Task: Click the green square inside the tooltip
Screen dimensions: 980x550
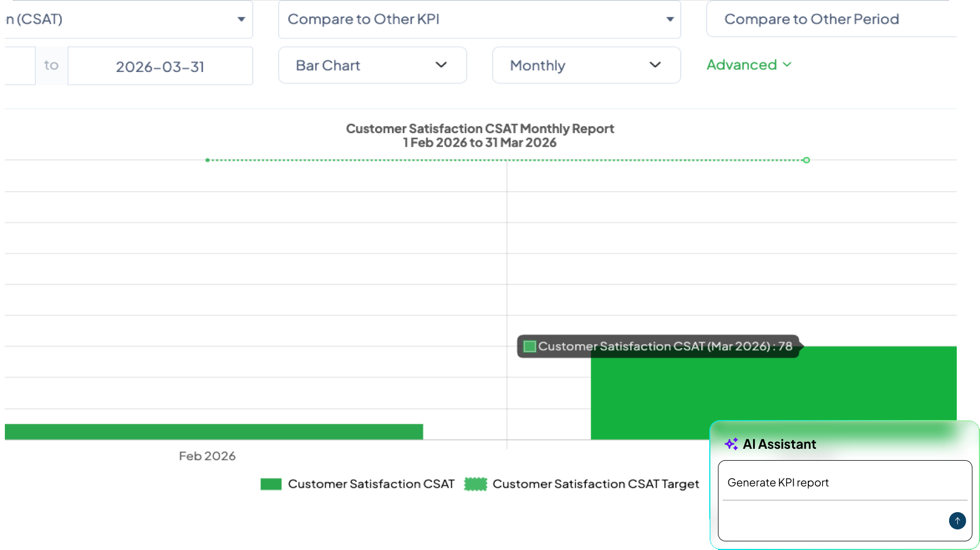Action: [530, 346]
